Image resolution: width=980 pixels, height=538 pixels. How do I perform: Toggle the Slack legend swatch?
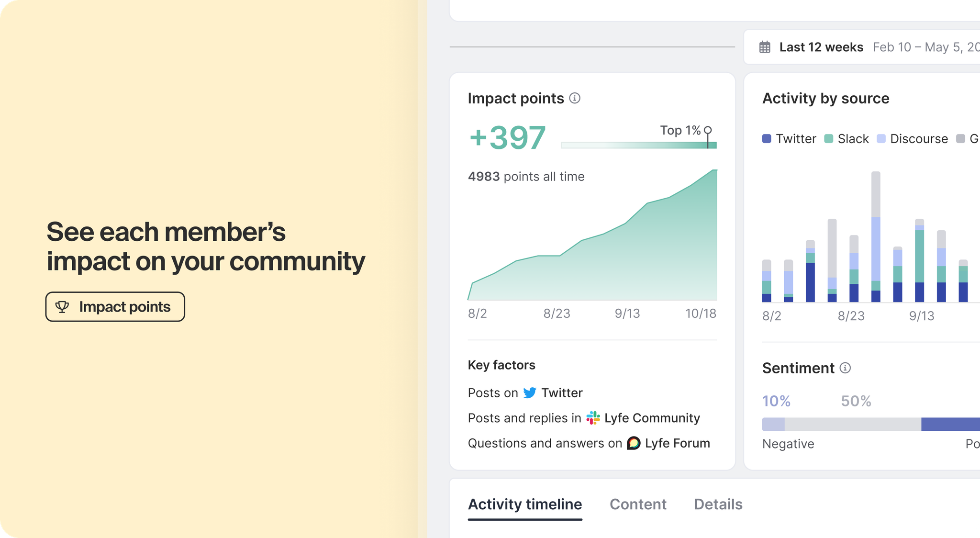[x=829, y=139]
